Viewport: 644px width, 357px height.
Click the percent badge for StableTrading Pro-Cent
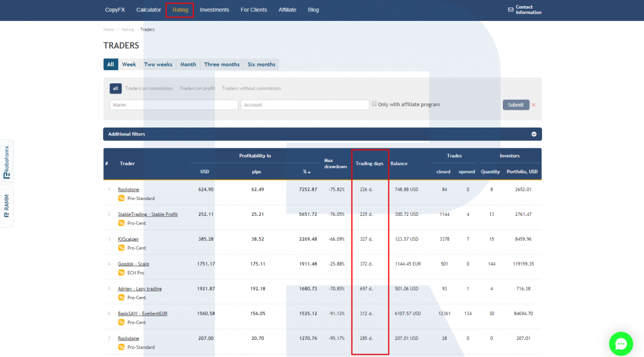coord(121,223)
